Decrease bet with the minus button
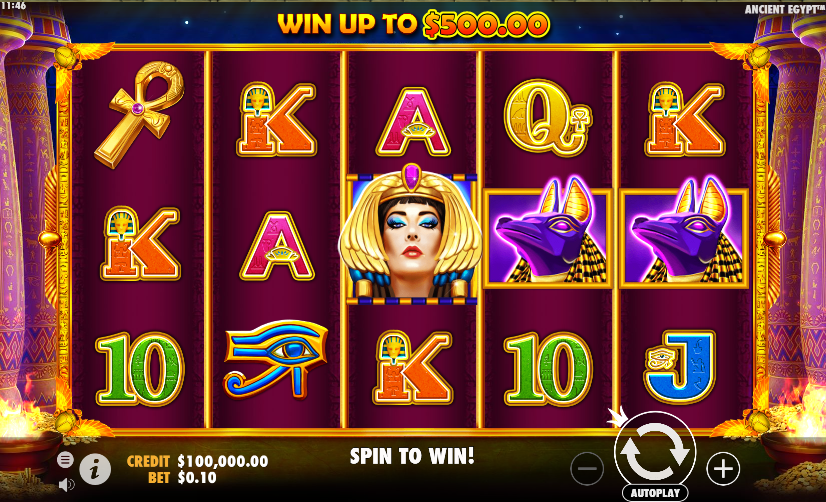 (587, 468)
